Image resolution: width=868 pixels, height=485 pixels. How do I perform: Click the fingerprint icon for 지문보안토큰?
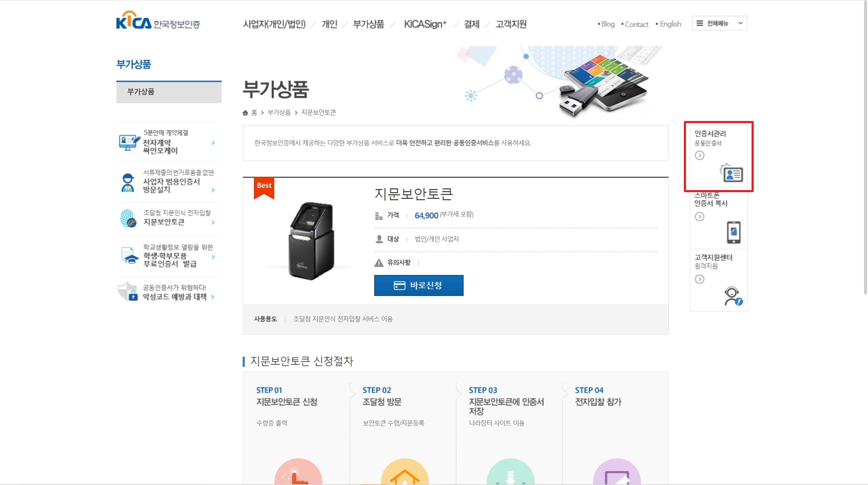pos(128,218)
